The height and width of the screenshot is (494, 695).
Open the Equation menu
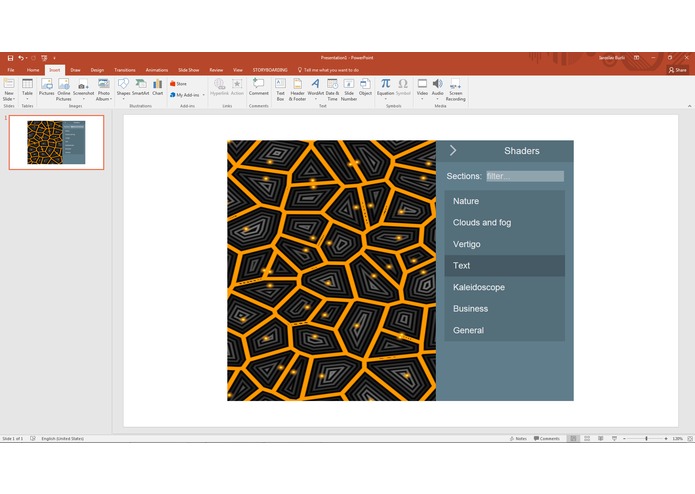385,88
